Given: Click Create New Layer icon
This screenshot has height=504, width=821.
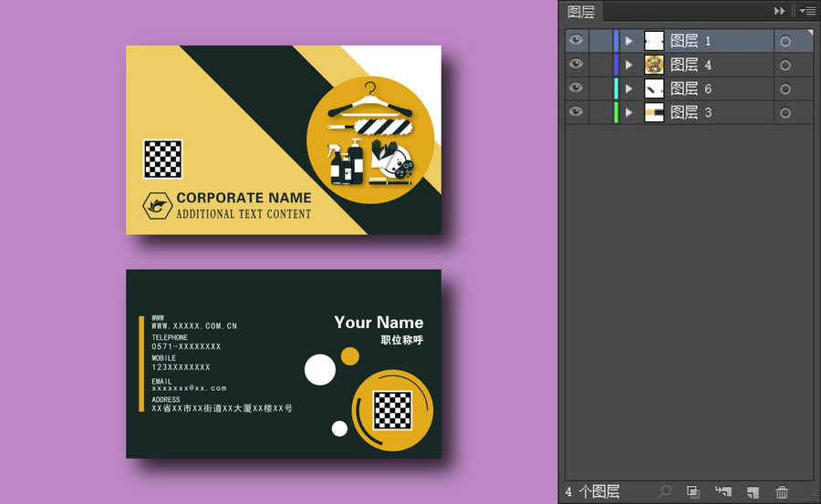Looking at the screenshot, I should pyautogui.click(x=753, y=491).
